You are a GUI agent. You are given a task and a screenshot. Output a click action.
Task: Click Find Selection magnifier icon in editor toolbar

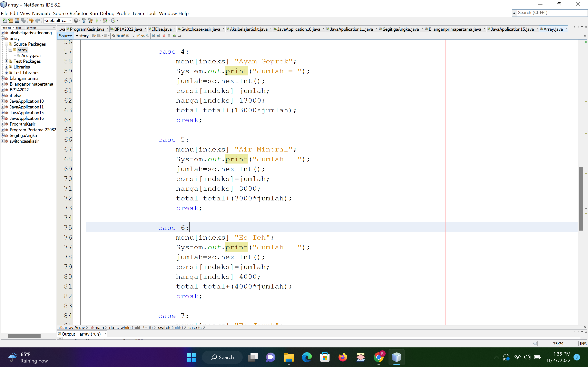point(114,36)
